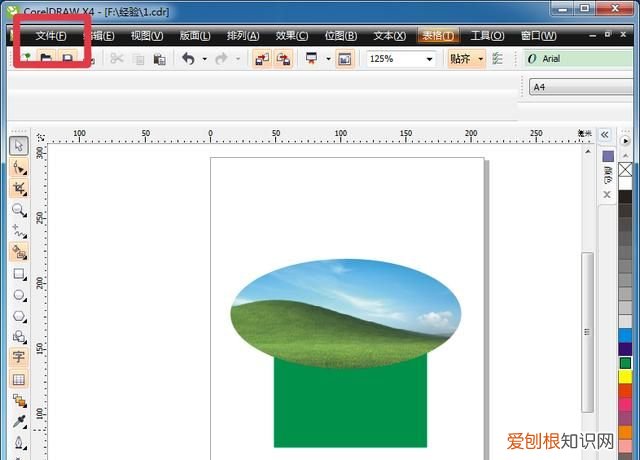Click the Redo arrow
Viewport: 640px width, 460px height.
pyautogui.click(x=222, y=59)
